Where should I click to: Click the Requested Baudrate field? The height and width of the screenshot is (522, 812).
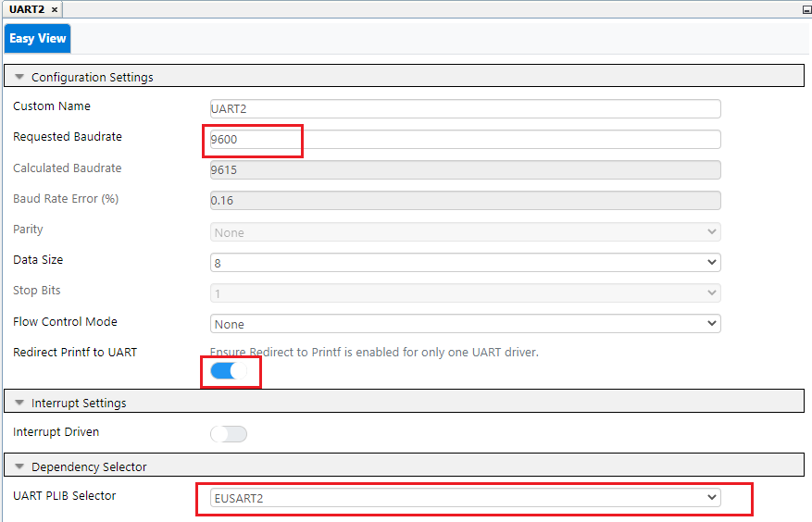[x=465, y=140]
